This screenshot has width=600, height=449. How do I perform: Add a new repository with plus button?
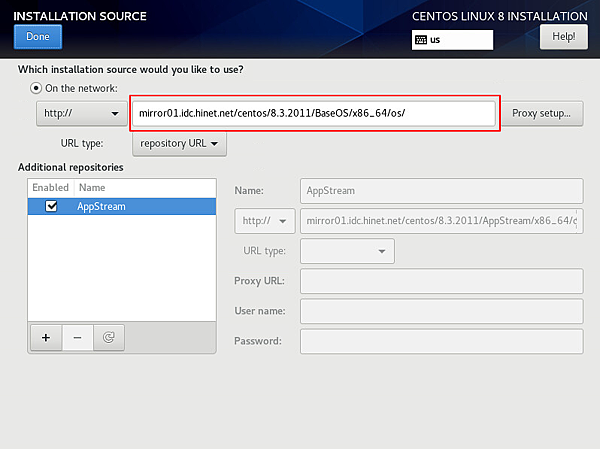point(46,338)
